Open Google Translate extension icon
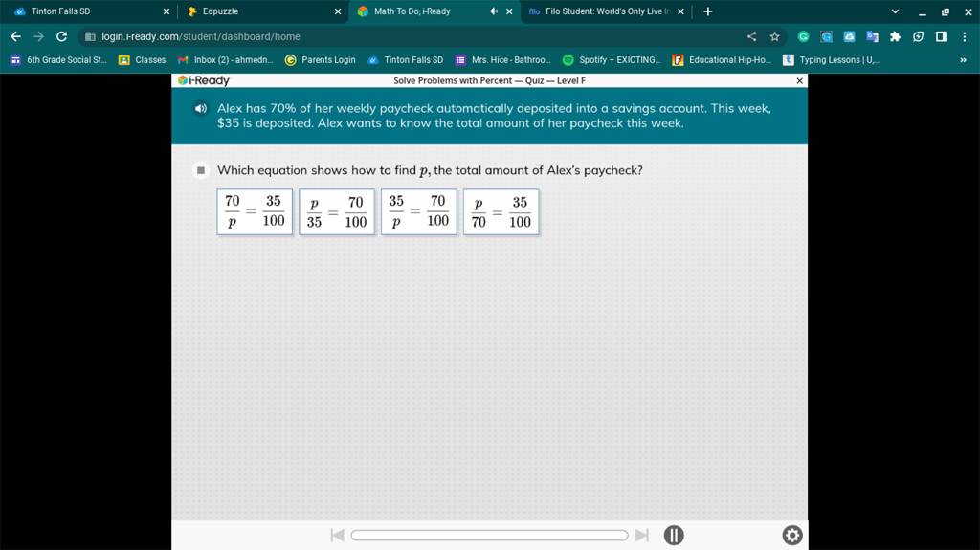This screenshot has width=980, height=550. tap(872, 36)
